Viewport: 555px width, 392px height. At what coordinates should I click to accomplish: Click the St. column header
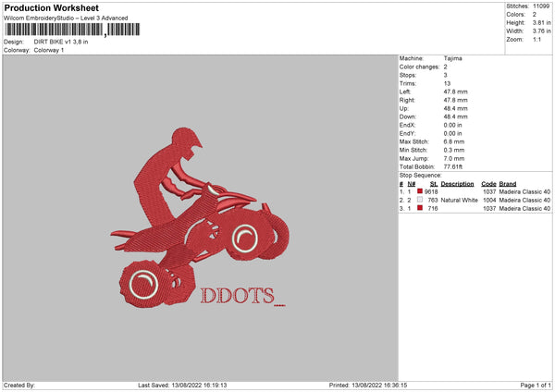coord(433,183)
